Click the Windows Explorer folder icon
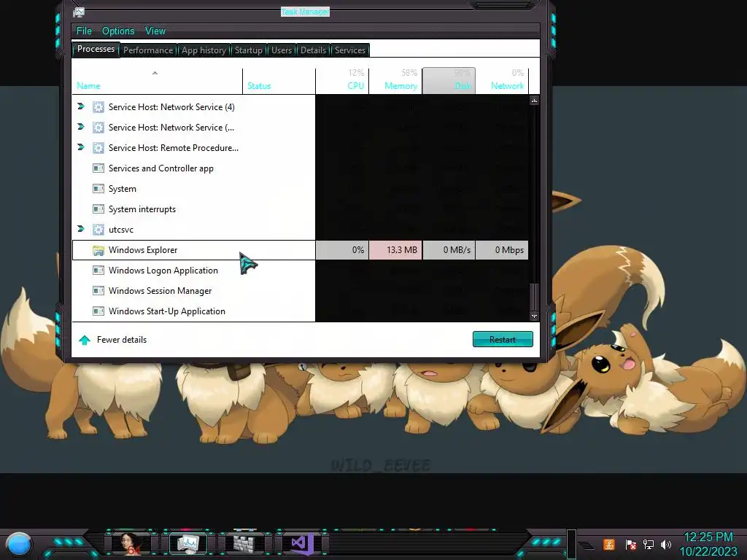The width and height of the screenshot is (747, 560). point(98,250)
